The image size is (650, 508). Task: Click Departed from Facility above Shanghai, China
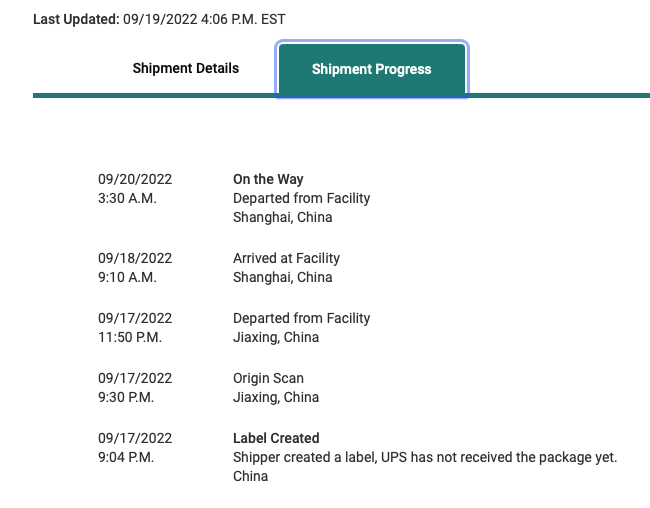tap(301, 198)
